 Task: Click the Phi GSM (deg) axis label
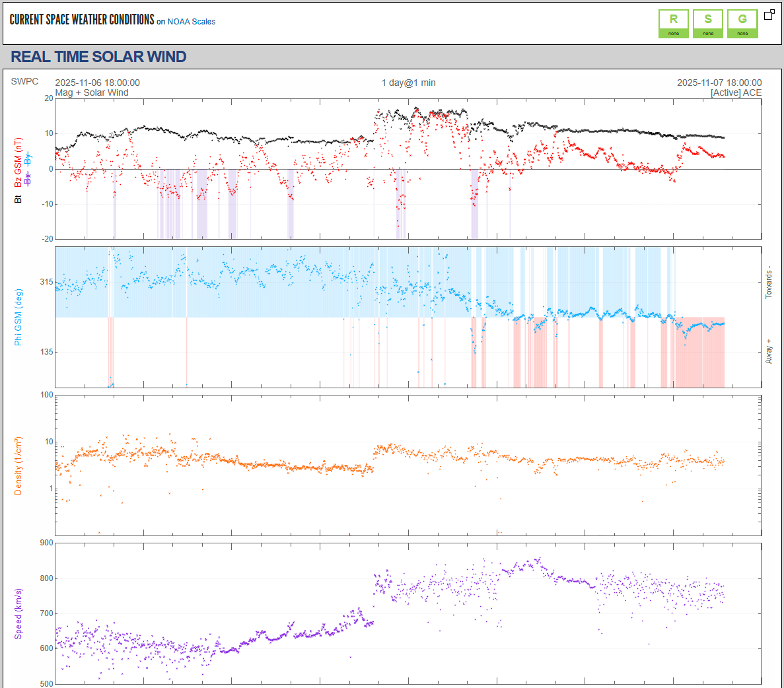[18, 317]
